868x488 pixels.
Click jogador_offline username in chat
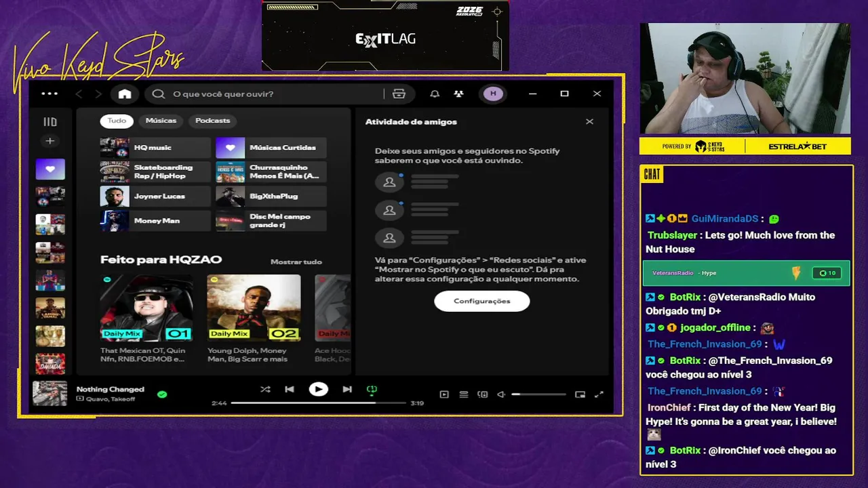click(x=715, y=327)
